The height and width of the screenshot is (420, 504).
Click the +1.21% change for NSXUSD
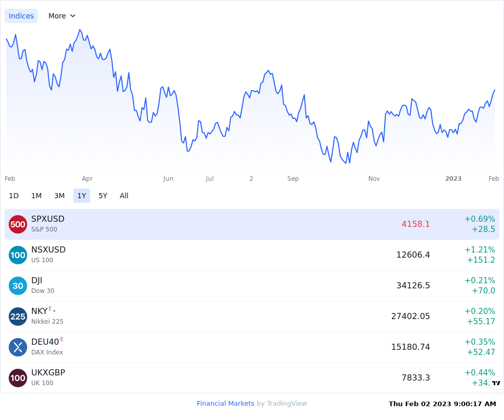click(480, 249)
